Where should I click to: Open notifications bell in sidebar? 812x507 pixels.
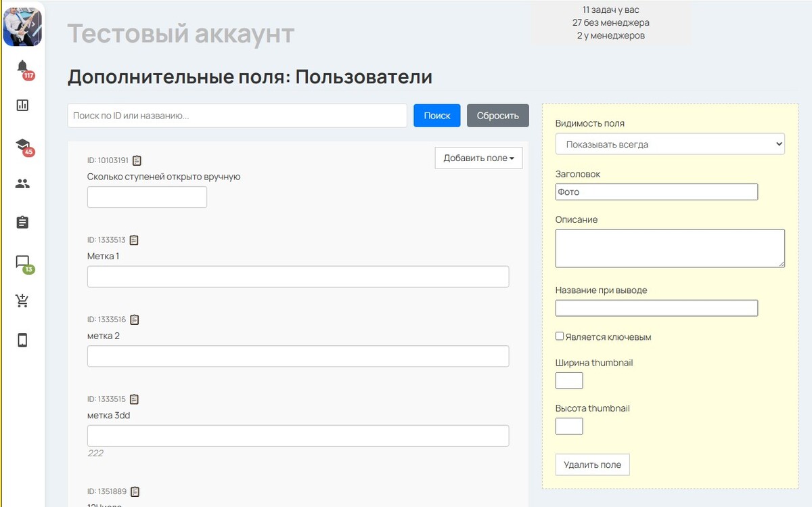22,66
